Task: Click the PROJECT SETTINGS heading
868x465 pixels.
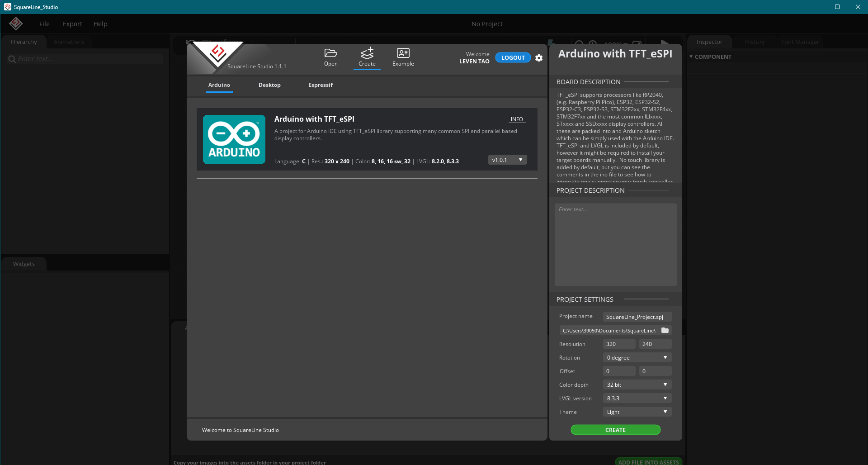Action: click(x=585, y=299)
